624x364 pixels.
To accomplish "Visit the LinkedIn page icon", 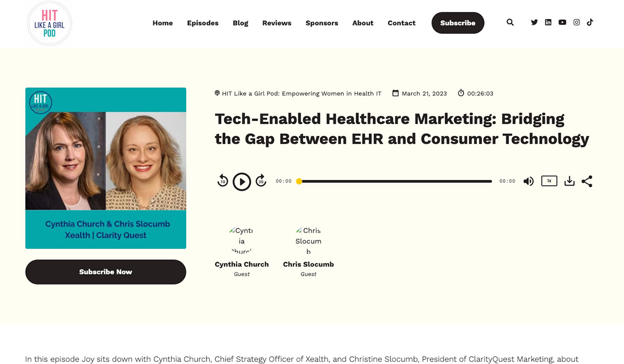I will pyautogui.click(x=548, y=22).
